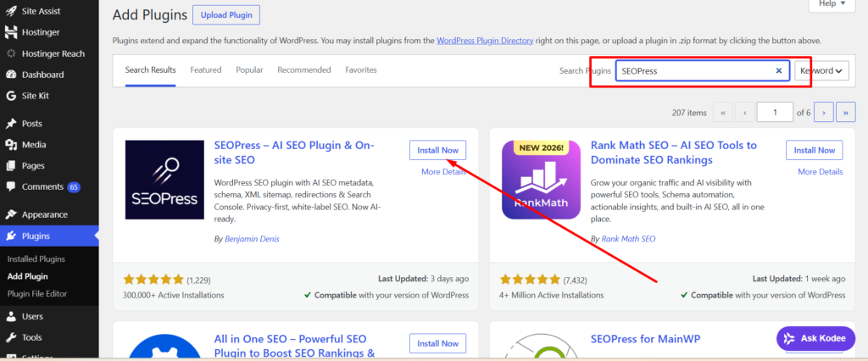Go to first page of results
The image size is (868, 361).
point(722,113)
